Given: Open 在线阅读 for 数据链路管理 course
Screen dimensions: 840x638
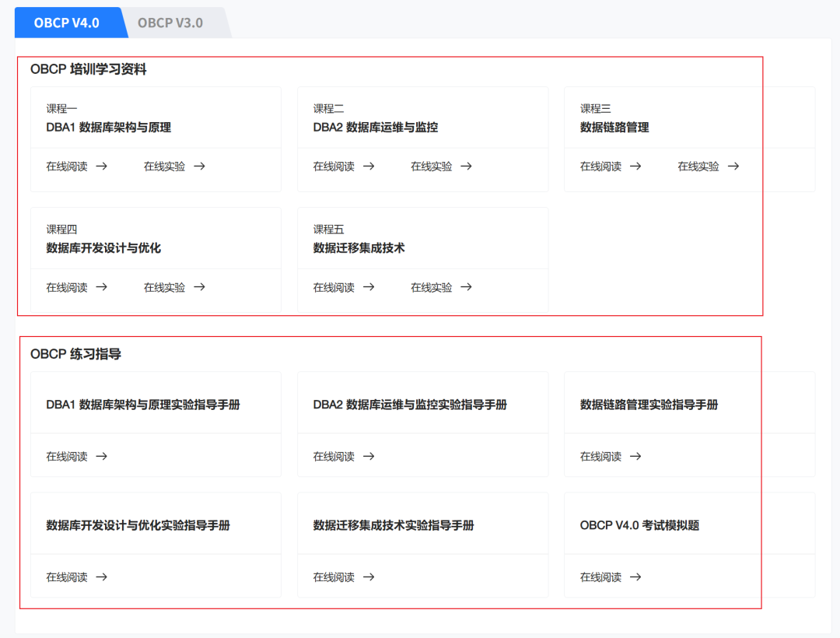Looking at the screenshot, I should (600, 167).
